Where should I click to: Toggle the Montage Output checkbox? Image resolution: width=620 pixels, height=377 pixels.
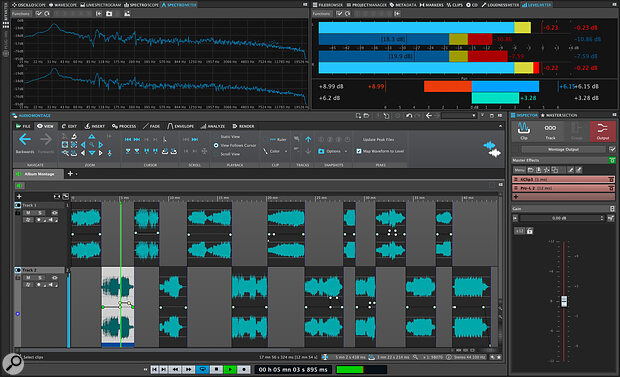612,149
